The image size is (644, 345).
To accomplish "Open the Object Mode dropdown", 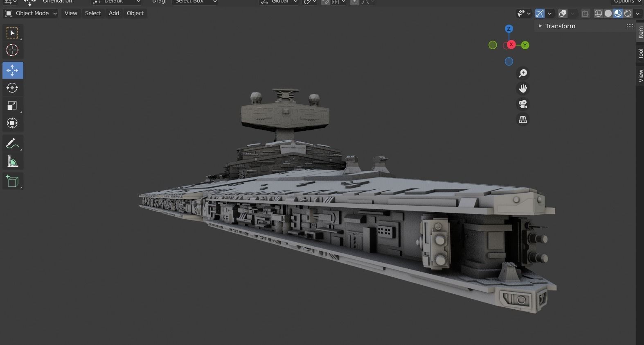I will coord(31,13).
